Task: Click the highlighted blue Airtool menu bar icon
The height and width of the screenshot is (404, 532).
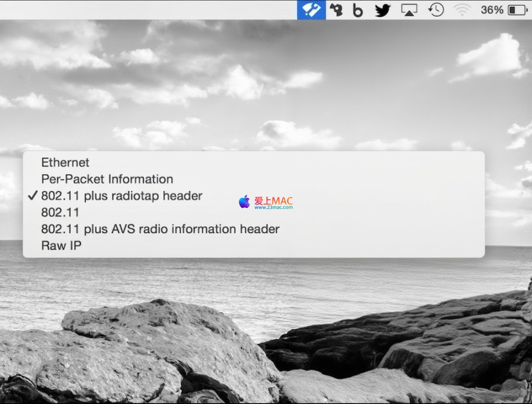Action: coord(311,10)
